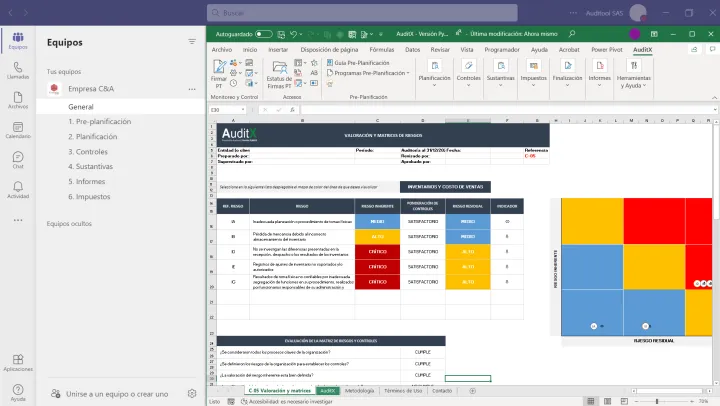Show Equipos ocultos section
The image size is (720, 406).
[x=69, y=224]
